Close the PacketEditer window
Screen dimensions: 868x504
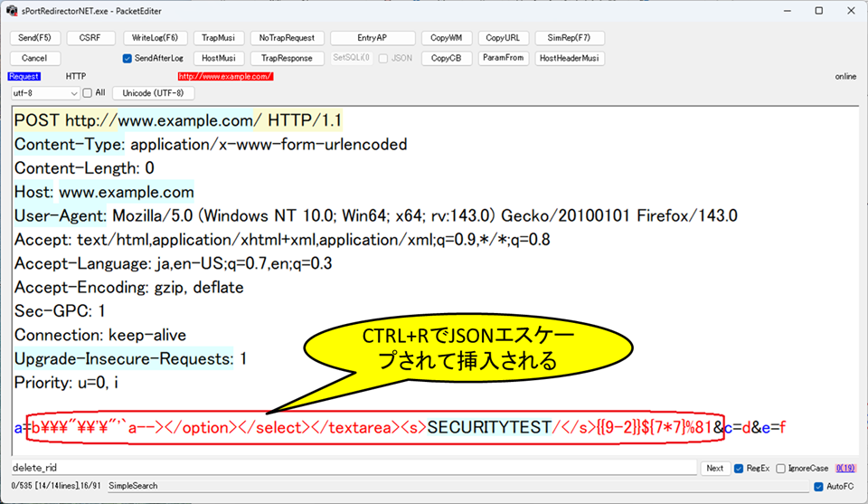[851, 11]
